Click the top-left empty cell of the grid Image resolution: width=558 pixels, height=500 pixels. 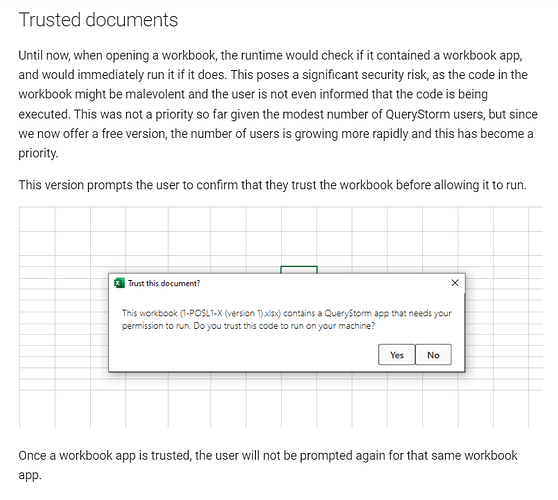pos(37,219)
